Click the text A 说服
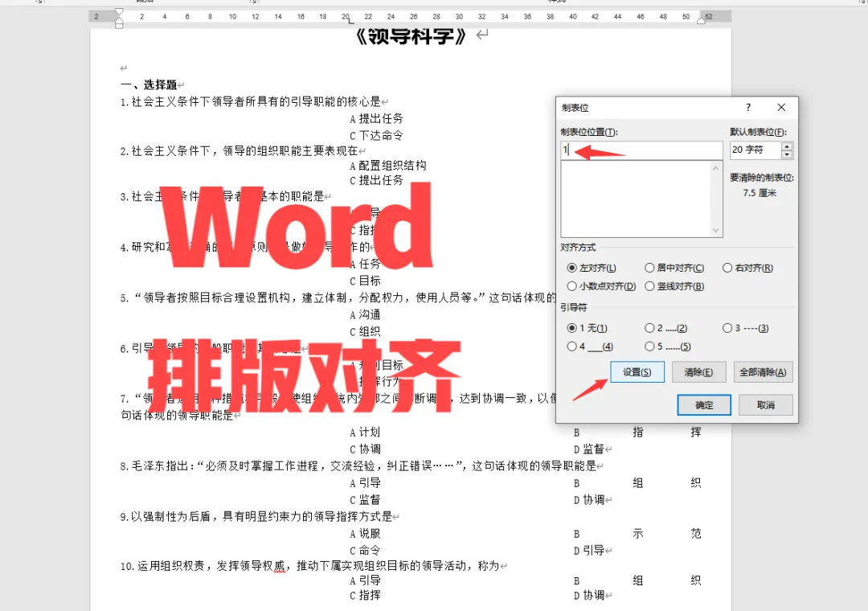The image size is (868, 611). pos(366,534)
